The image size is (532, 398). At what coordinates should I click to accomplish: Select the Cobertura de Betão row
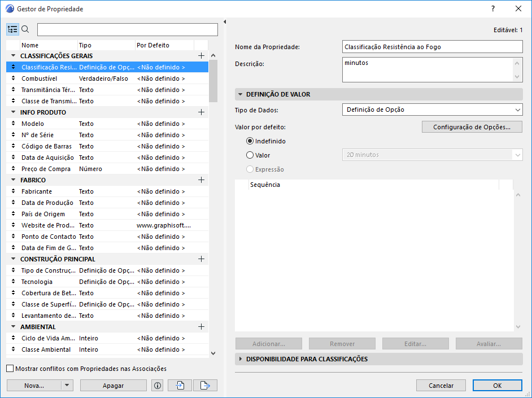point(107,293)
